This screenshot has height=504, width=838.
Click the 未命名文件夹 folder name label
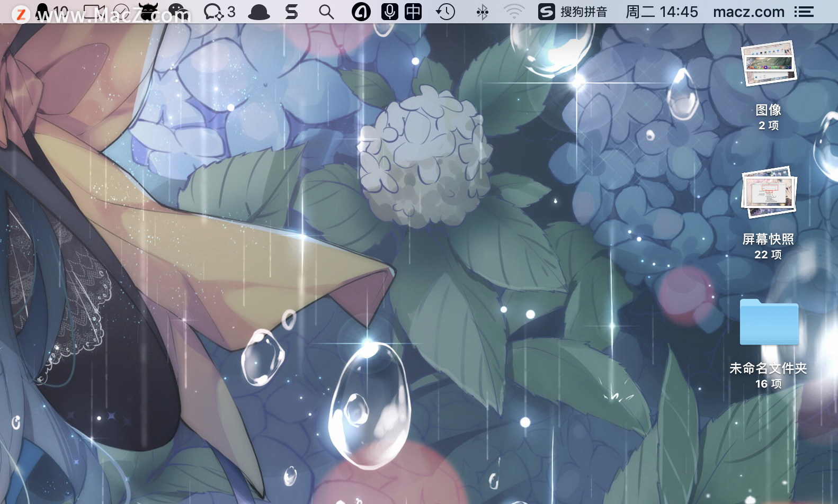pos(769,368)
